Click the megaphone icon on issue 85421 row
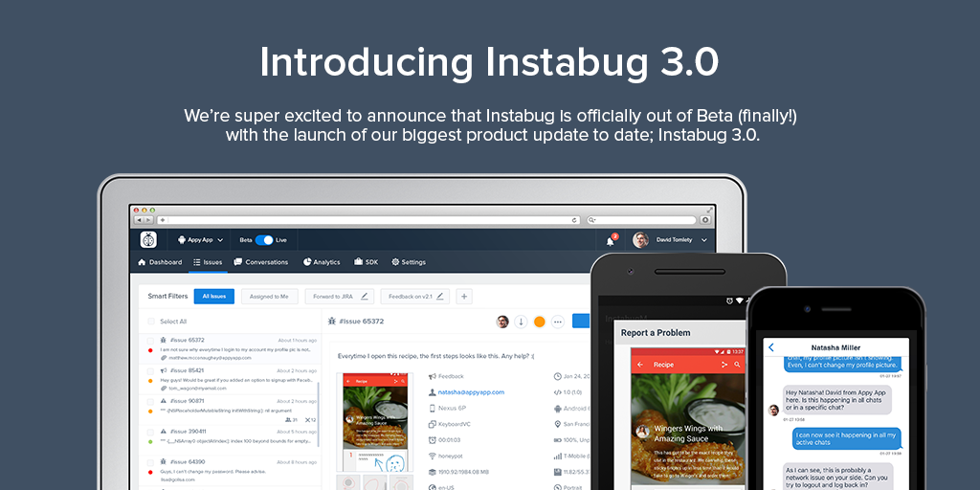 (x=163, y=370)
